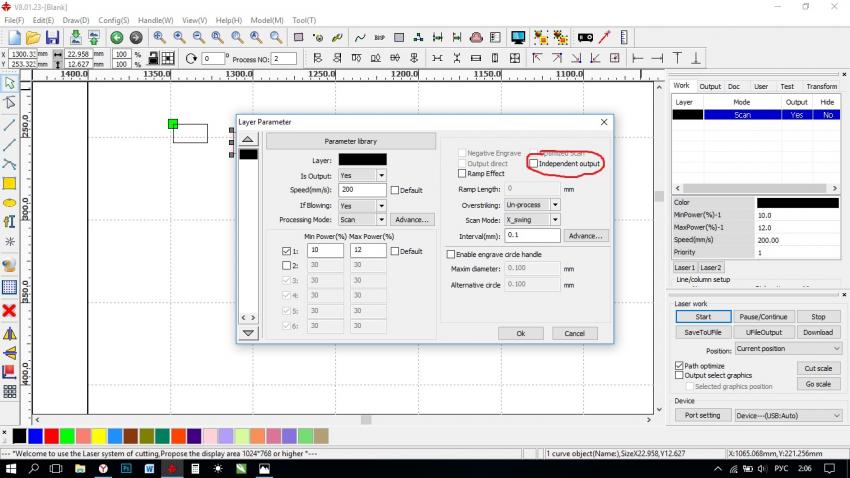This screenshot has width=850, height=478.
Task: Click the Save floppy disk icon
Action: click(53, 37)
